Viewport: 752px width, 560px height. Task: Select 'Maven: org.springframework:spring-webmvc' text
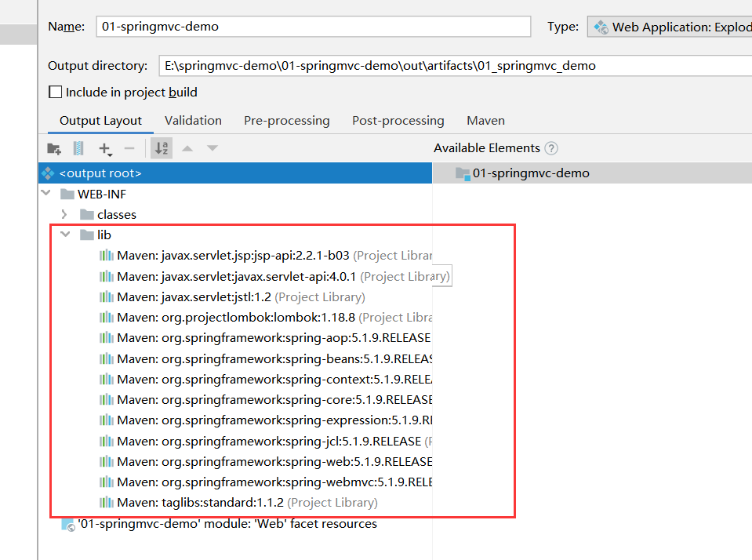pyautogui.click(x=246, y=482)
